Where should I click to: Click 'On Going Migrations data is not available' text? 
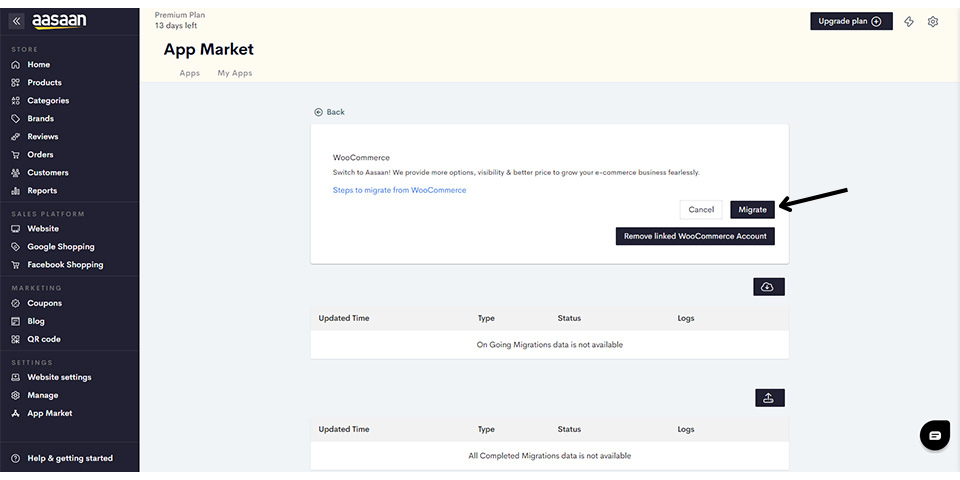tap(549, 345)
